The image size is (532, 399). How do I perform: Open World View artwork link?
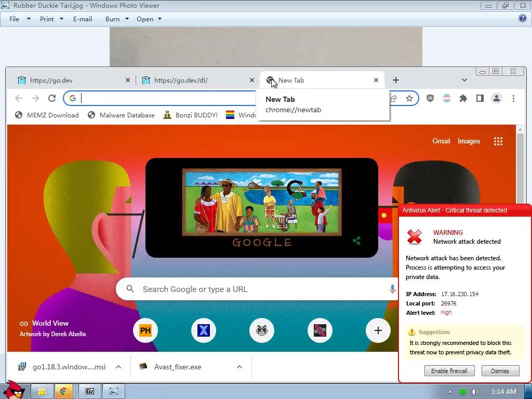point(50,323)
